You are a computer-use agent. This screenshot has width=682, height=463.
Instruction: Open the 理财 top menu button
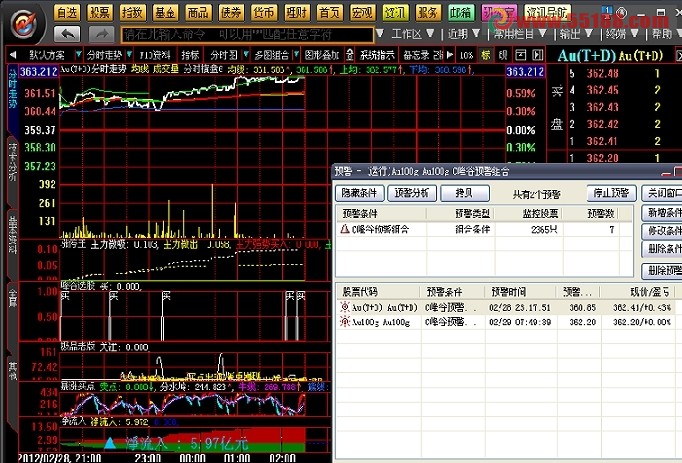point(297,13)
